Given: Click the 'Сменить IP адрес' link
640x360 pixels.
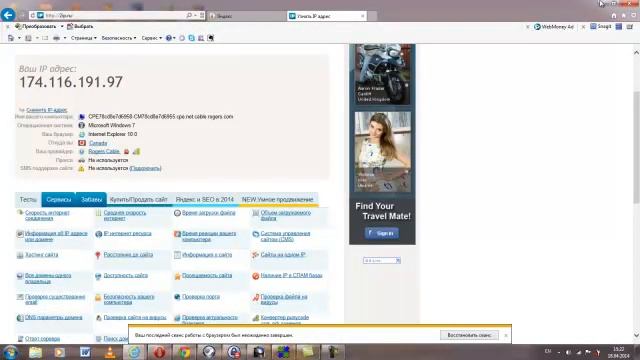Looking at the screenshot, I should pyautogui.click(x=47, y=110).
